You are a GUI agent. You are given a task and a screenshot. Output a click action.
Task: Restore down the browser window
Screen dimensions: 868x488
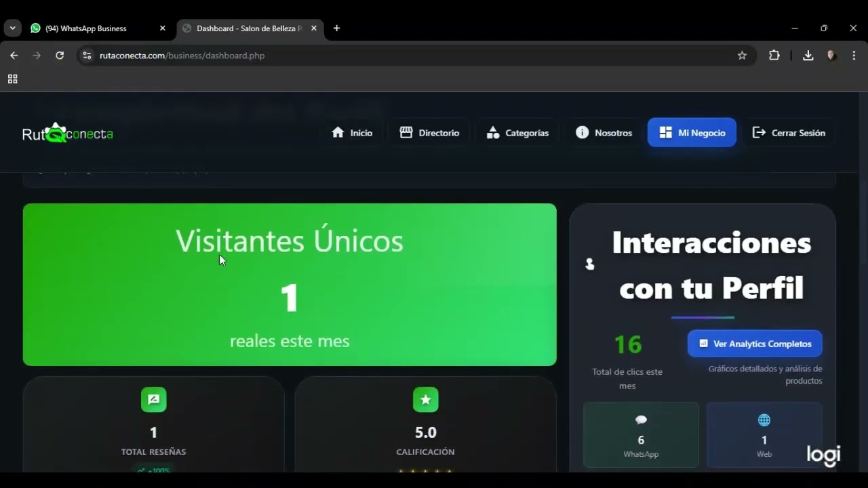[824, 28]
